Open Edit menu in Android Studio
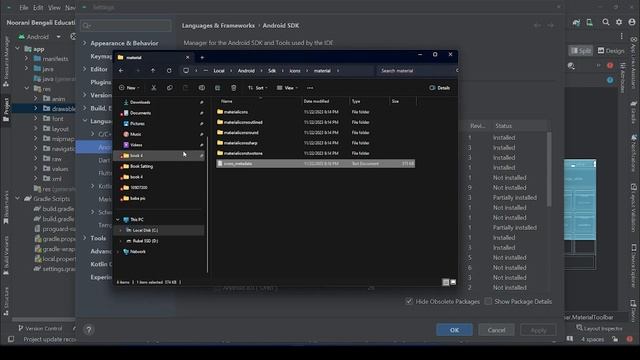The image size is (640, 360). (38, 8)
